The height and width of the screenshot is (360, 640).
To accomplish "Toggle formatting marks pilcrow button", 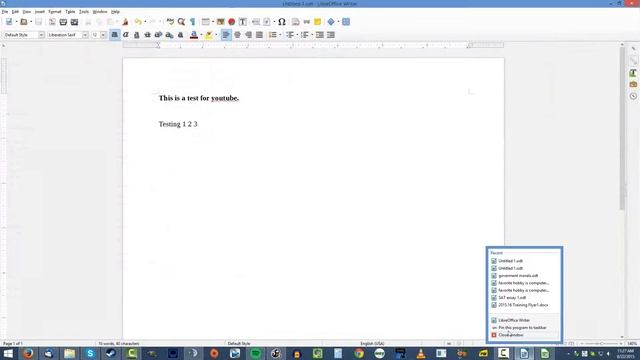I will click(192, 22).
